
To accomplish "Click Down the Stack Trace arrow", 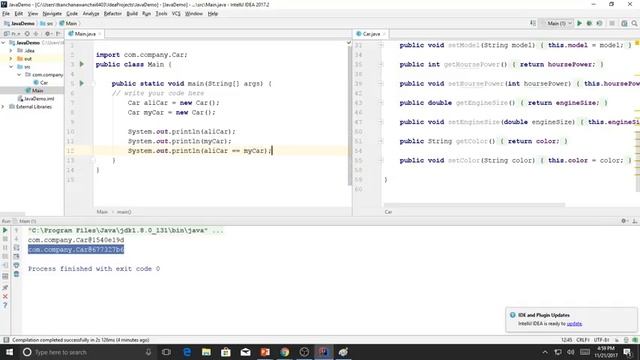I will click(x=16, y=239).
